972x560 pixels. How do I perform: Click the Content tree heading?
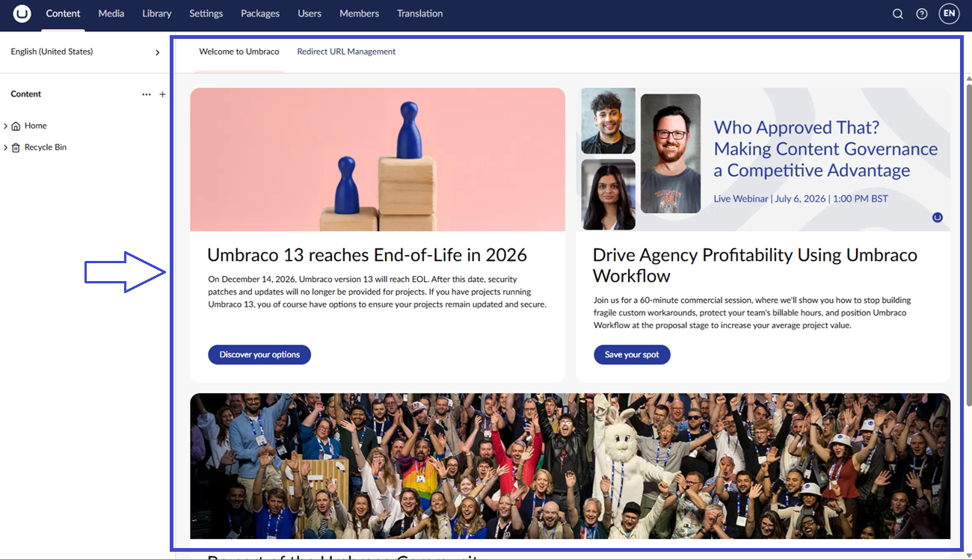[x=26, y=94]
